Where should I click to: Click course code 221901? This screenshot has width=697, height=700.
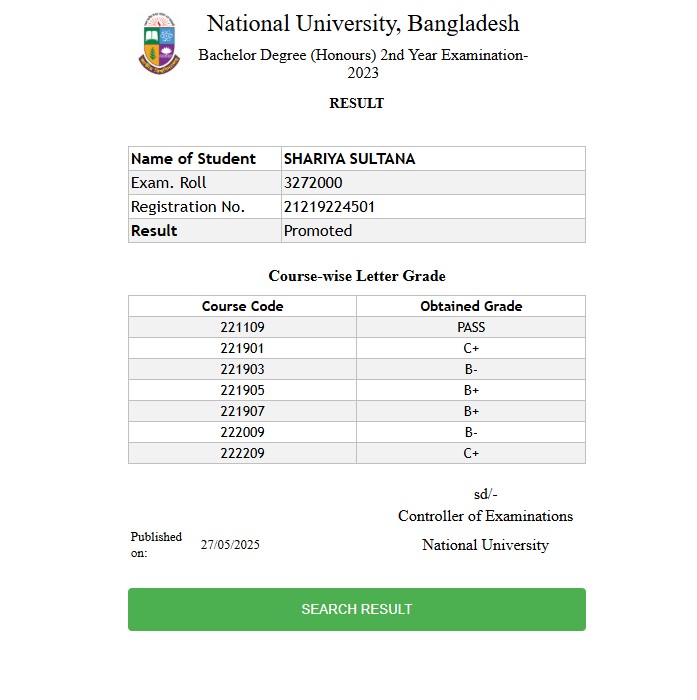pos(242,348)
